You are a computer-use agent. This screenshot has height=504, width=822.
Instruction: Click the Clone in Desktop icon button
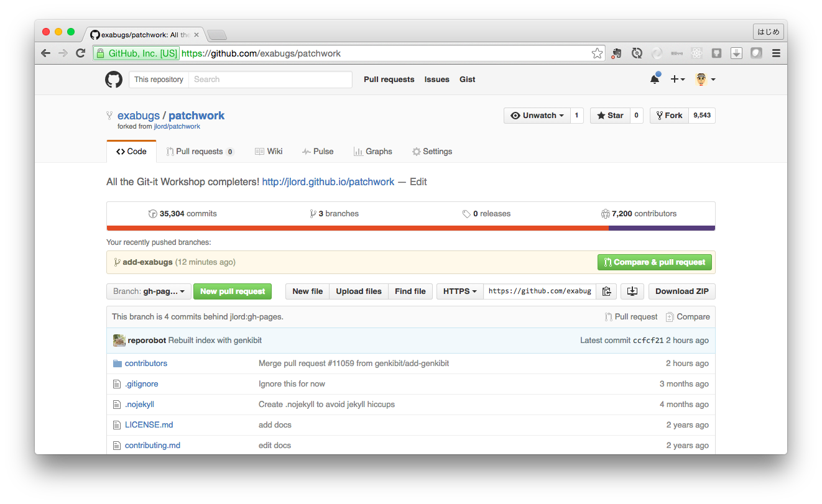tap(632, 291)
